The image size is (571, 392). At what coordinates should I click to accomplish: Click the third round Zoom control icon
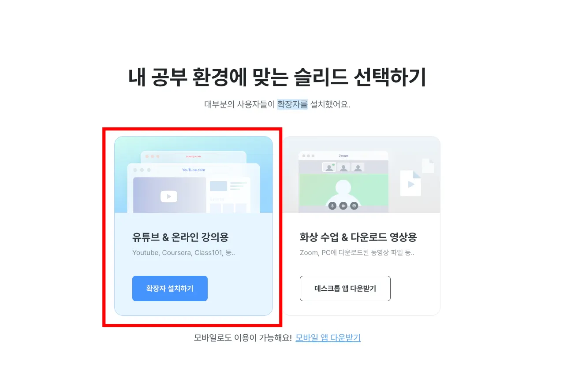coord(354,206)
